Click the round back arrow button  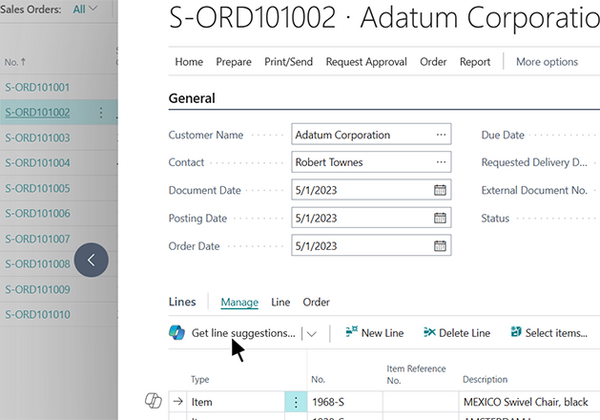(91, 260)
